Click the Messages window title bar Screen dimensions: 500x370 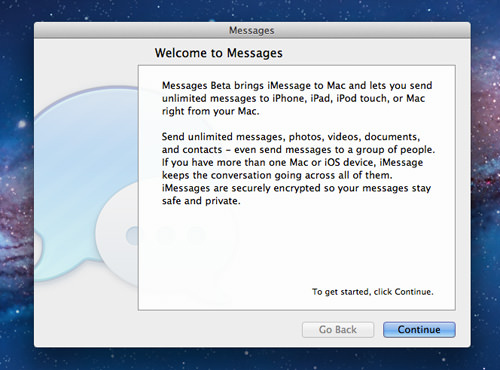tap(252, 30)
